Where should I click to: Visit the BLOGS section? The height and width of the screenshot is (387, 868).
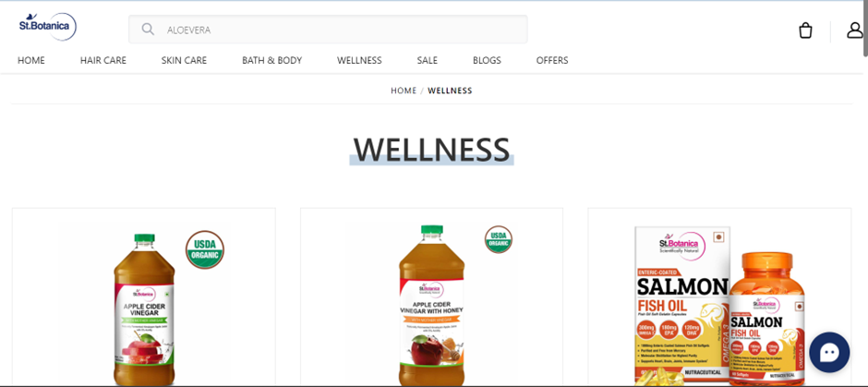pos(487,60)
